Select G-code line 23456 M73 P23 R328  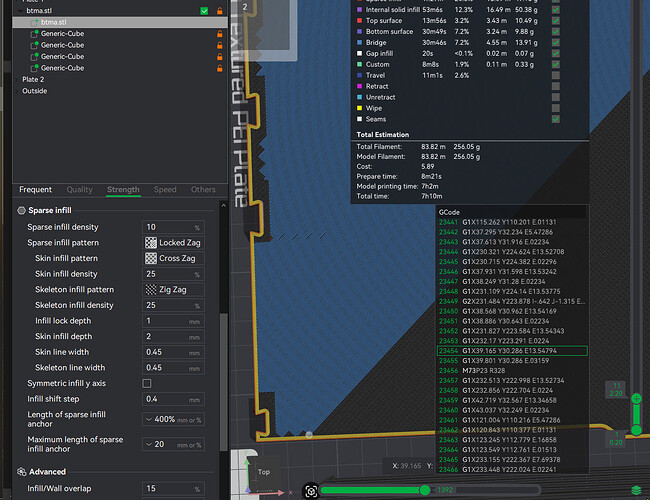512,371
